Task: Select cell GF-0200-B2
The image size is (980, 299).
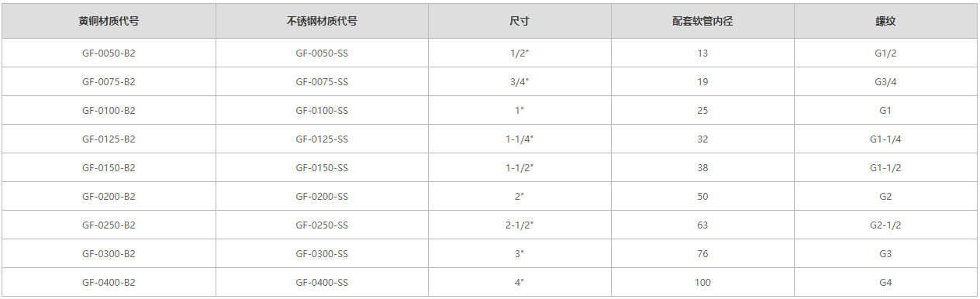Action: point(109,197)
